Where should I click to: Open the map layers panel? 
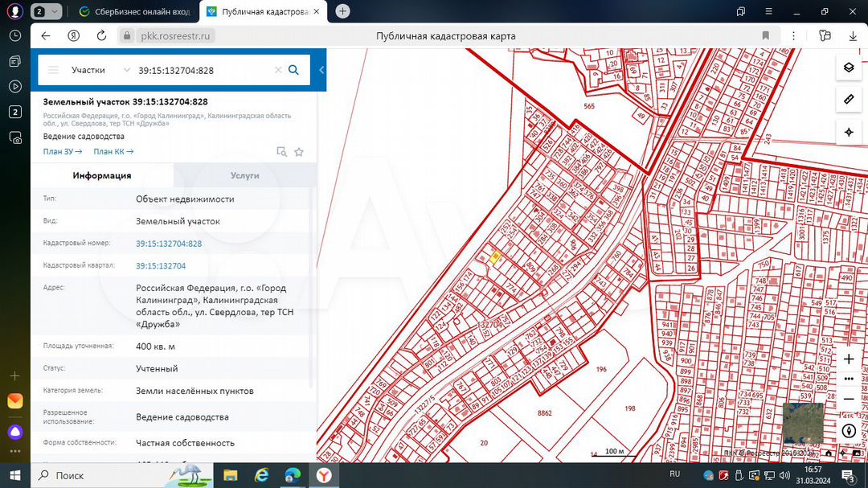pos(848,68)
